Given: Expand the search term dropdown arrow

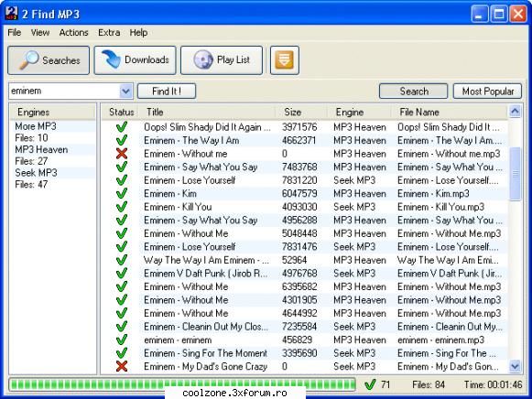Looking at the screenshot, I should 125,92.
